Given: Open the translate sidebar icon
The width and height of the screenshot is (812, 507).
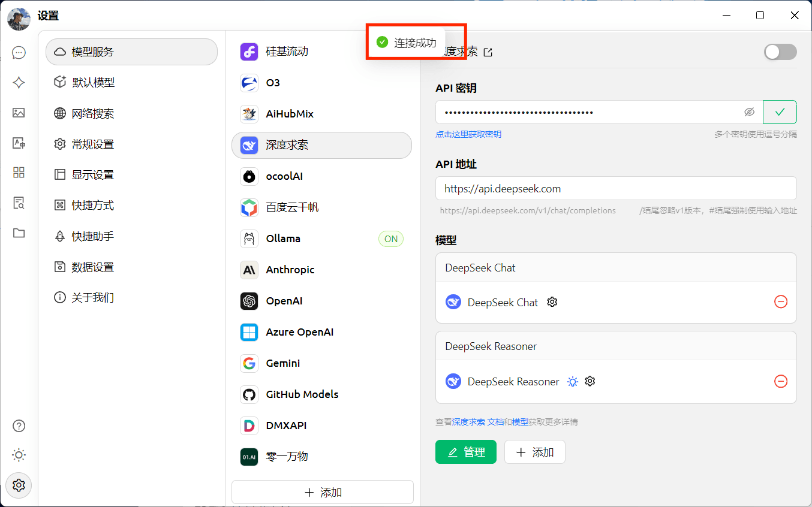Looking at the screenshot, I should point(19,143).
